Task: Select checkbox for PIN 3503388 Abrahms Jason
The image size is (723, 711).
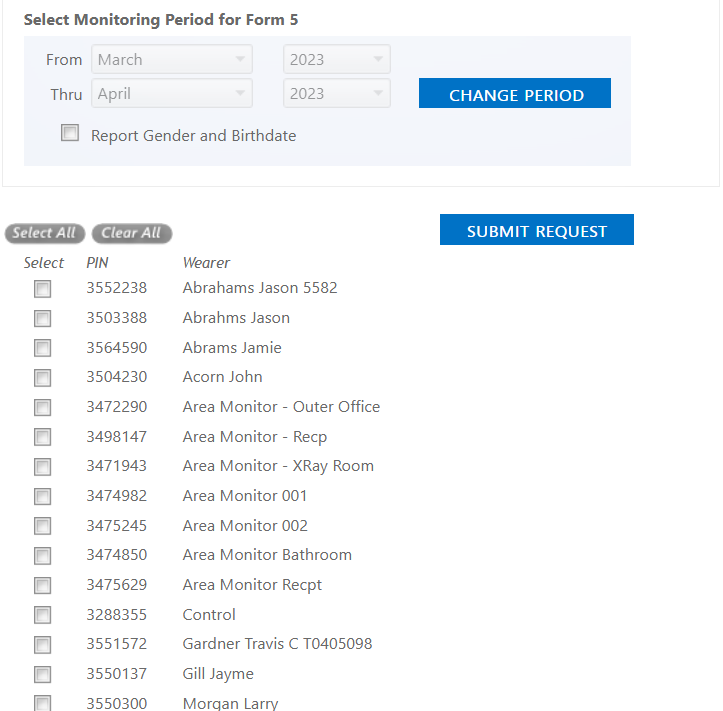Action: pos(42,319)
